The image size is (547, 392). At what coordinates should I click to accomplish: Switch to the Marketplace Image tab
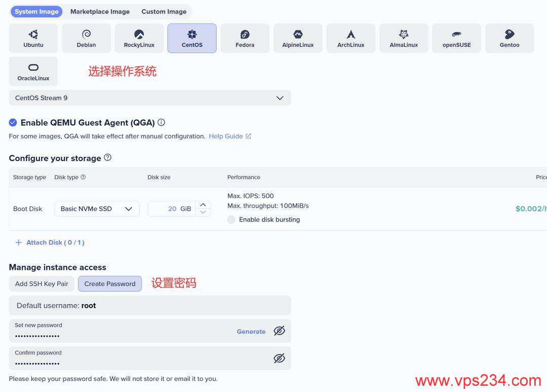(99, 11)
